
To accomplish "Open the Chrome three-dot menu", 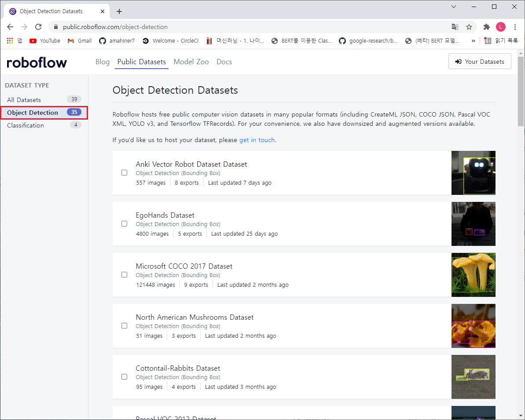I will [x=515, y=27].
